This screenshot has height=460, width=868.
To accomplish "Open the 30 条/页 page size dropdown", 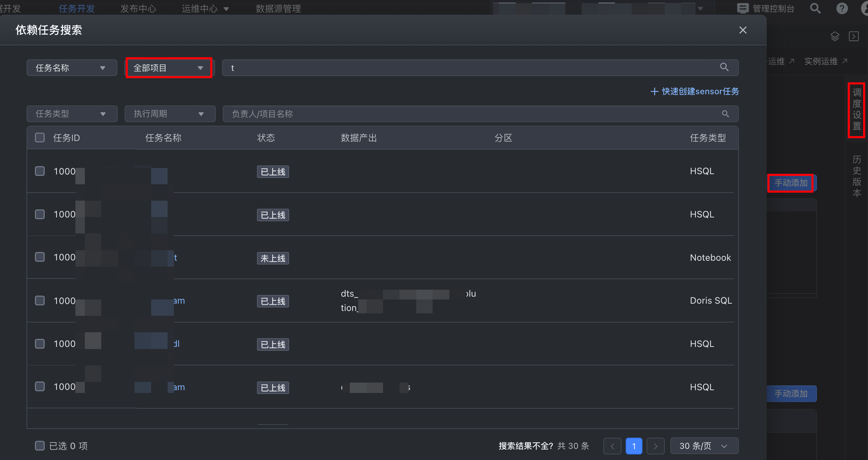I will pos(704,446).
